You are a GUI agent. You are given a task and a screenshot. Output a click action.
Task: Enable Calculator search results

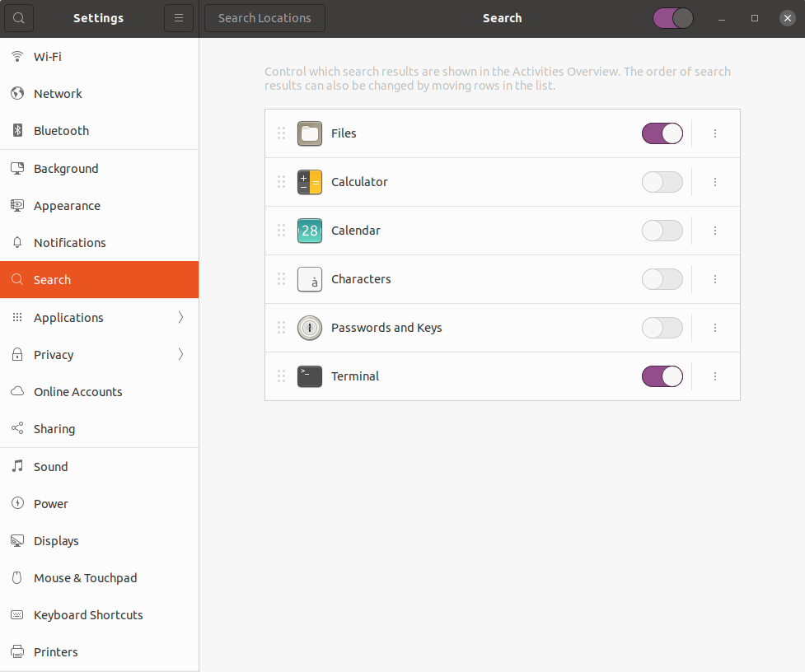click(x=662, y=182)
